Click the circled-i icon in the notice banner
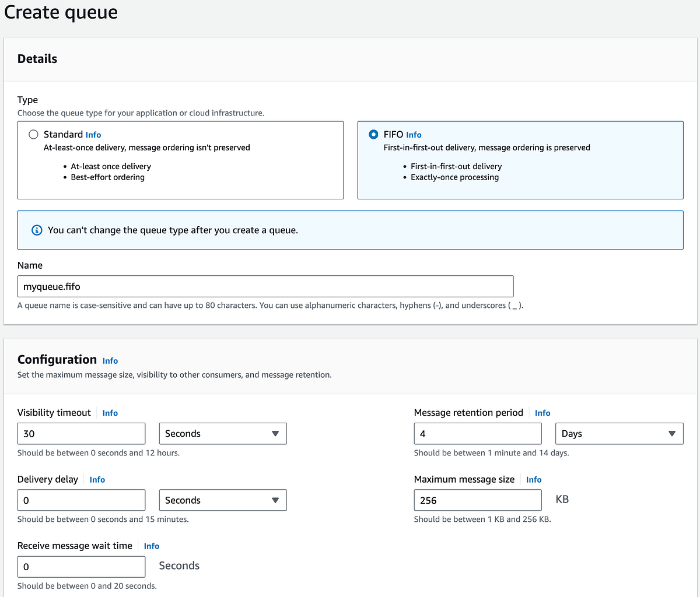Viewport: 700px width, 597px height. (37, 230)
